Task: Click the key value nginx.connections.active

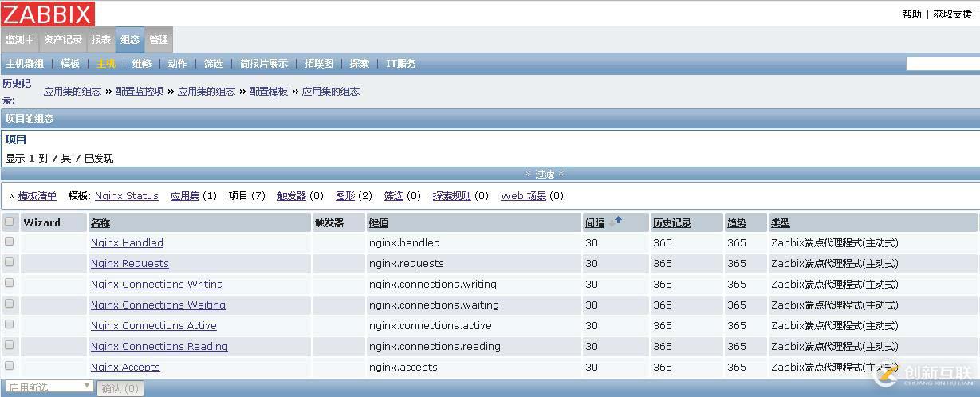Action: click(x=431, y=325)
